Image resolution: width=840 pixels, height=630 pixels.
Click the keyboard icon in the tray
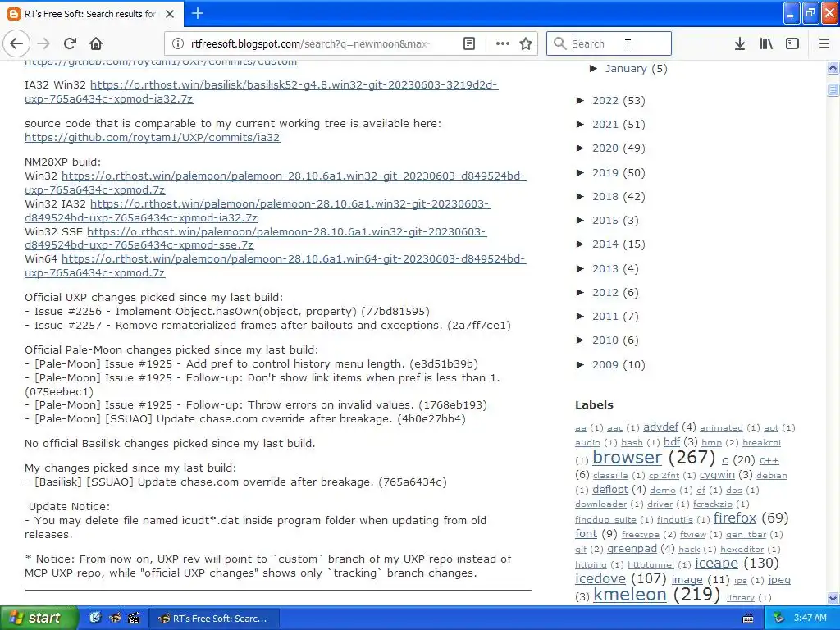(748, 619)
